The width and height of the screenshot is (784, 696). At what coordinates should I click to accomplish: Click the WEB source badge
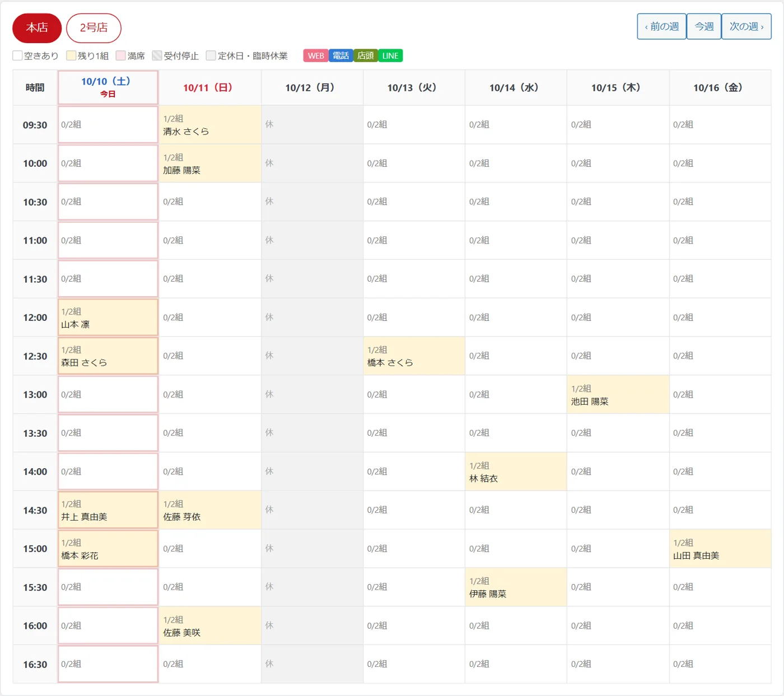[316, 55]
